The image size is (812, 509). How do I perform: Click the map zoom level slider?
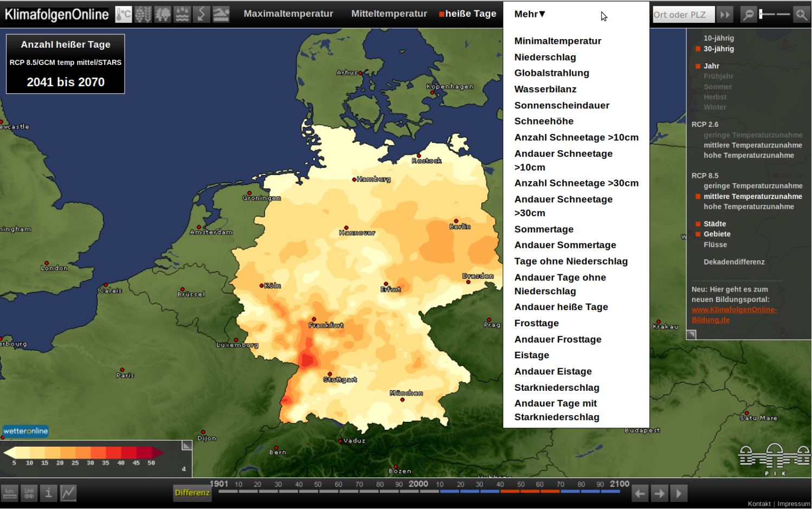774,15
